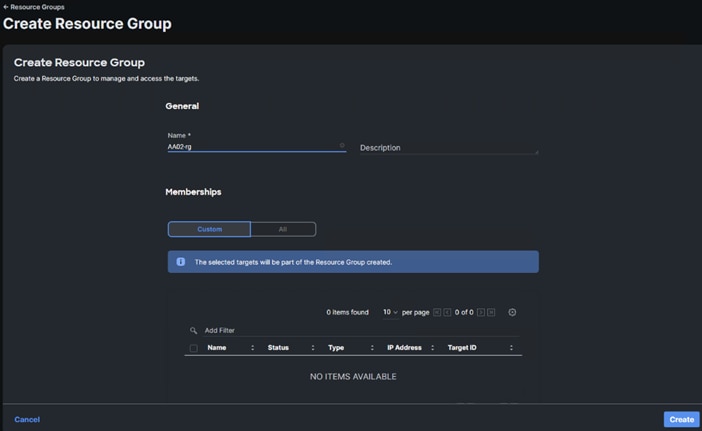Sort by Name column header

click(217, 348)
